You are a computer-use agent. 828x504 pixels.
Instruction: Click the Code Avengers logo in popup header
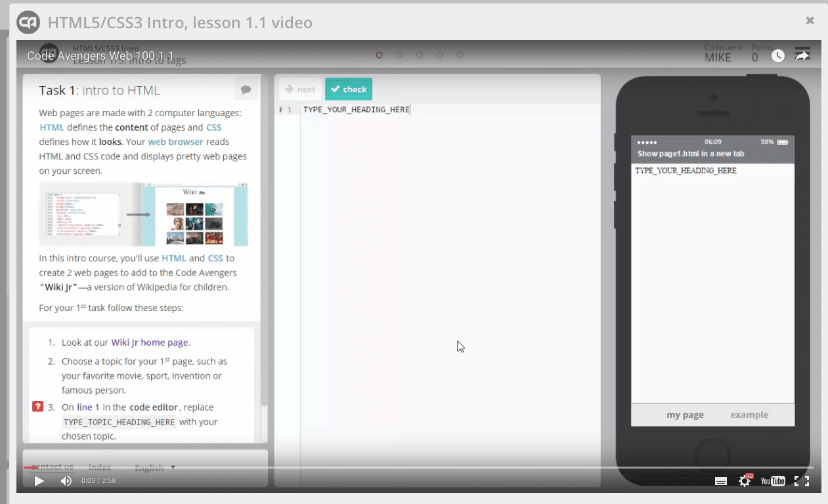click(28, 23)
